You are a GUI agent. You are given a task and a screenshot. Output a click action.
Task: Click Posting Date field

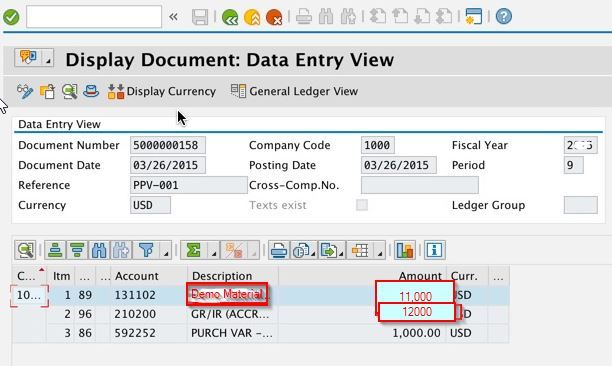pyautogui.click(x=399, y=165)
